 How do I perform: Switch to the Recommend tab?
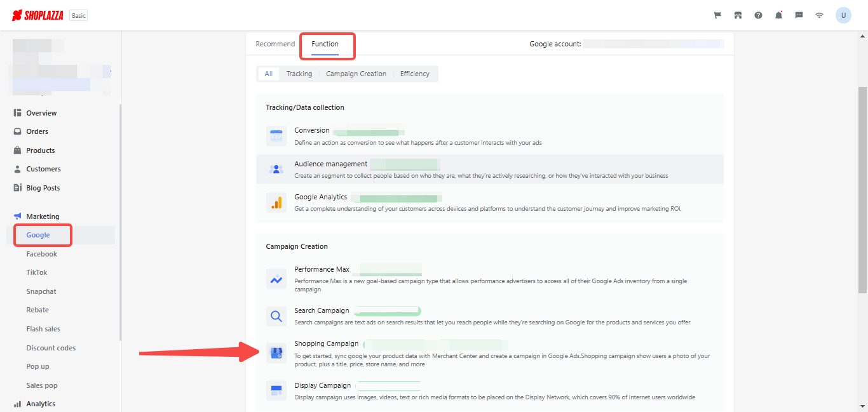pos(275,44)
